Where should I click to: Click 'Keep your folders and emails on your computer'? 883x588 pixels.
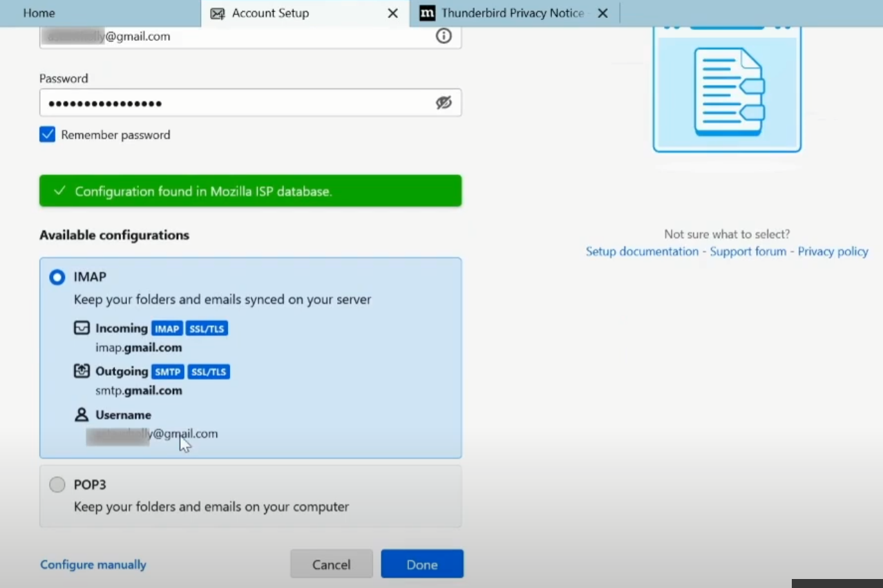(211, 506)
